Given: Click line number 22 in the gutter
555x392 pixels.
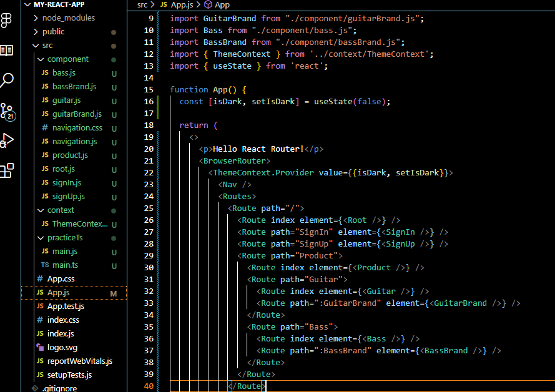Looking at the screenshot, I should 149,173.
